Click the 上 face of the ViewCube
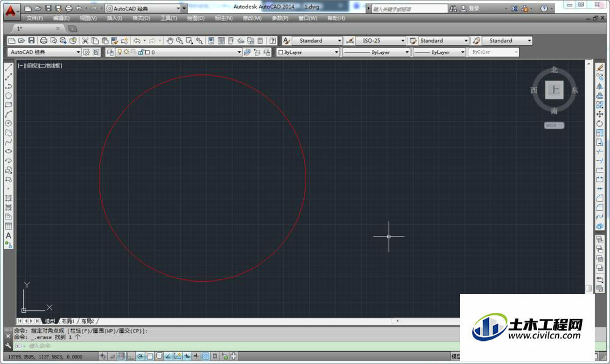The image size is (610, 364). (554, 90)
